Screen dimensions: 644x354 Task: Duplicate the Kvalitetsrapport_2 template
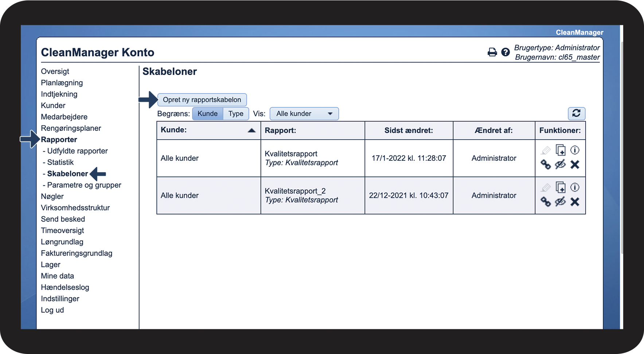coord(560,187)
